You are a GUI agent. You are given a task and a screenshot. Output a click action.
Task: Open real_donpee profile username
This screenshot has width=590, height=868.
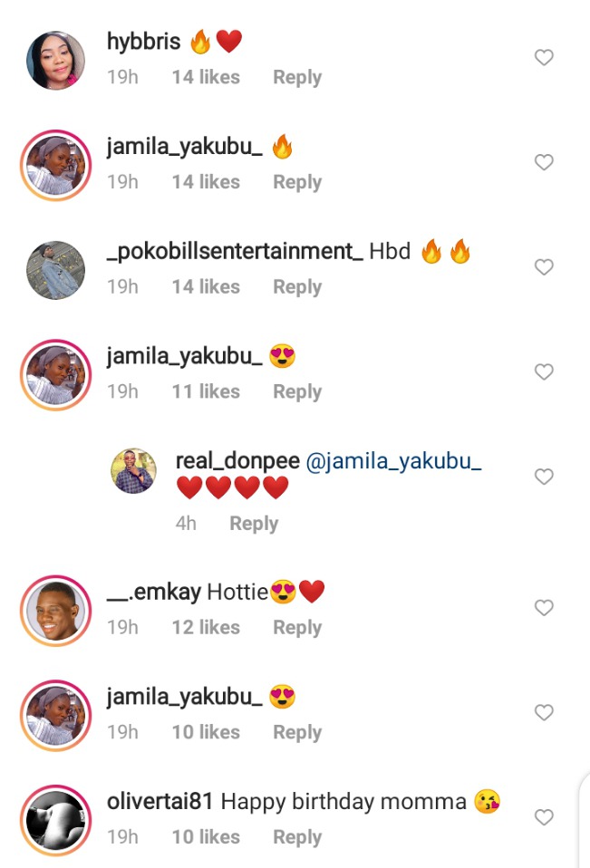pos(237,461)
